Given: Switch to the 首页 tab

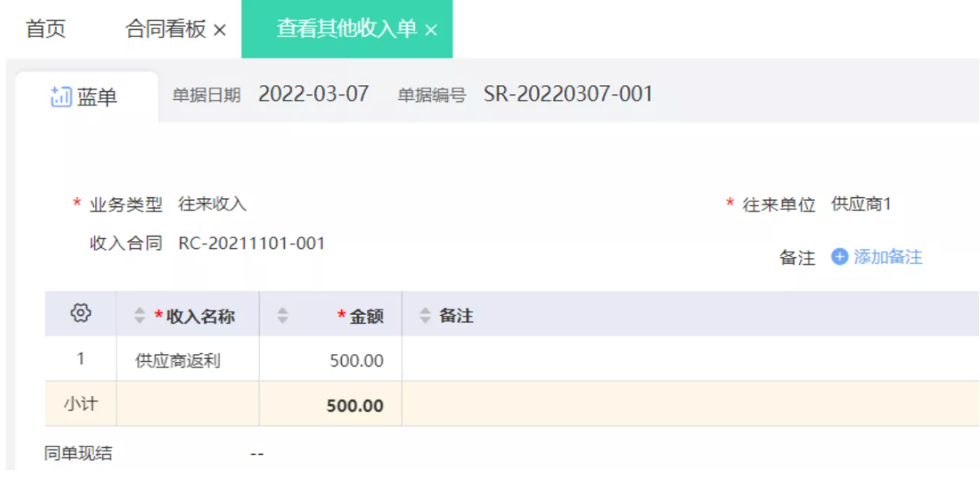Looking at the screenshot, I should coord(45,29).
